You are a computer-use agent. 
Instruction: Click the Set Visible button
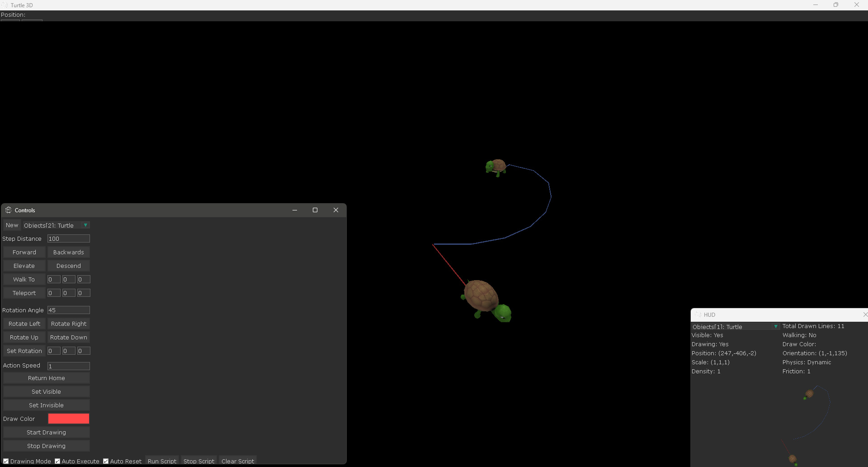tap(47, 392)
